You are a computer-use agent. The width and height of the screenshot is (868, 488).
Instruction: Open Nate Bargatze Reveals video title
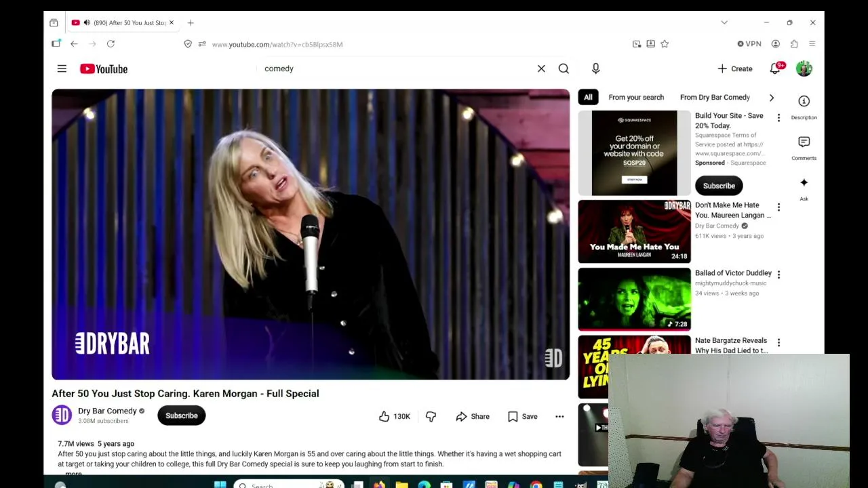coord(731,346)
